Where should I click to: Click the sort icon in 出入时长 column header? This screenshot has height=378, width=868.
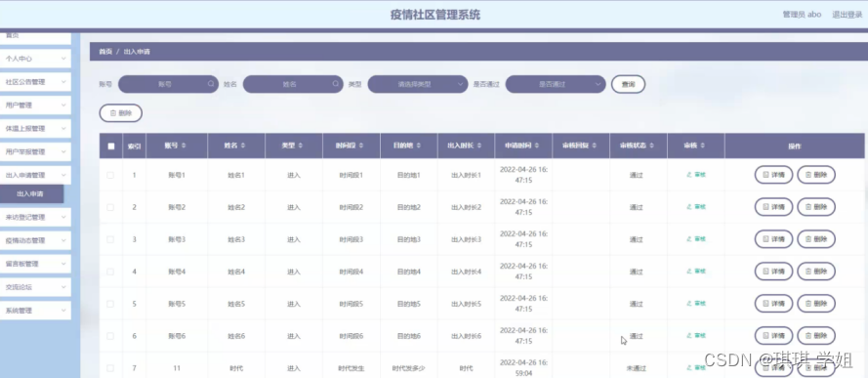click(479, 146)
